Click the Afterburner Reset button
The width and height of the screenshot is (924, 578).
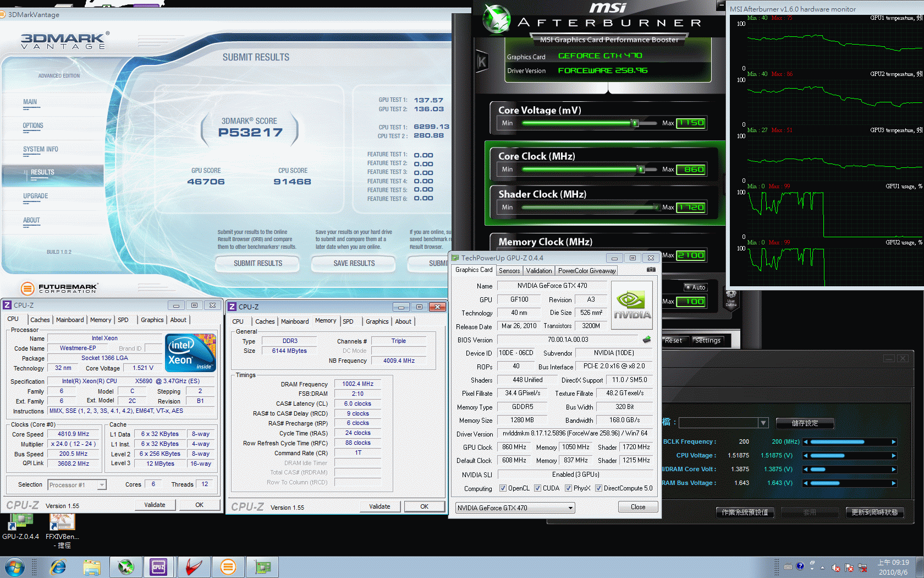click(x=674, y=341)
